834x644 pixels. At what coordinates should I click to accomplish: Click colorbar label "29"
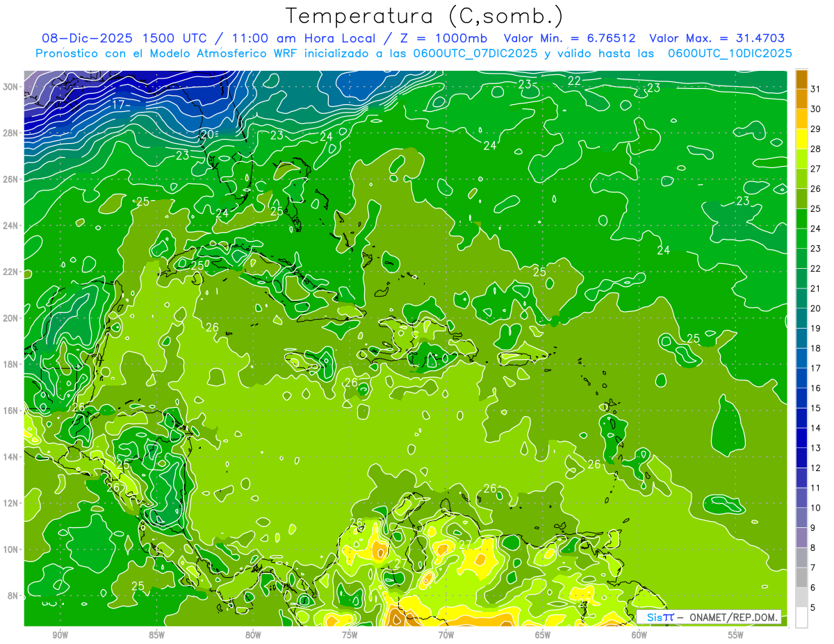click(816, 129)
